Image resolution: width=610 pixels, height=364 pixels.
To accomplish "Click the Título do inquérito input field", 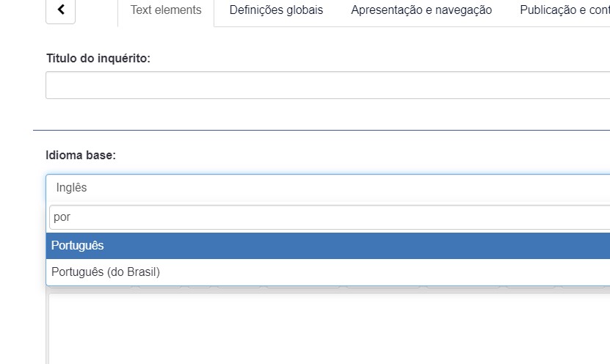I will 327,85.
